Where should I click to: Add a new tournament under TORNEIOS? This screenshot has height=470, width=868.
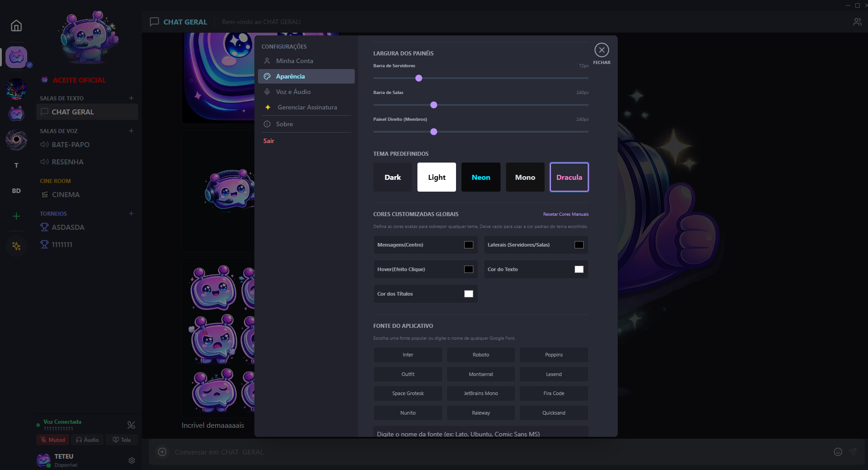[131, 213]
